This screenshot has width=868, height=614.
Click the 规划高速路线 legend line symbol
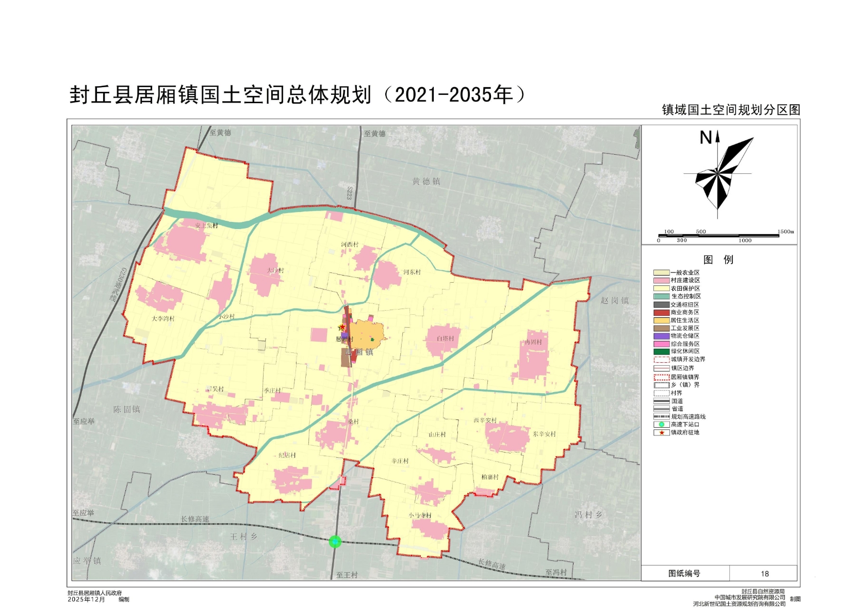pos(661,416)
